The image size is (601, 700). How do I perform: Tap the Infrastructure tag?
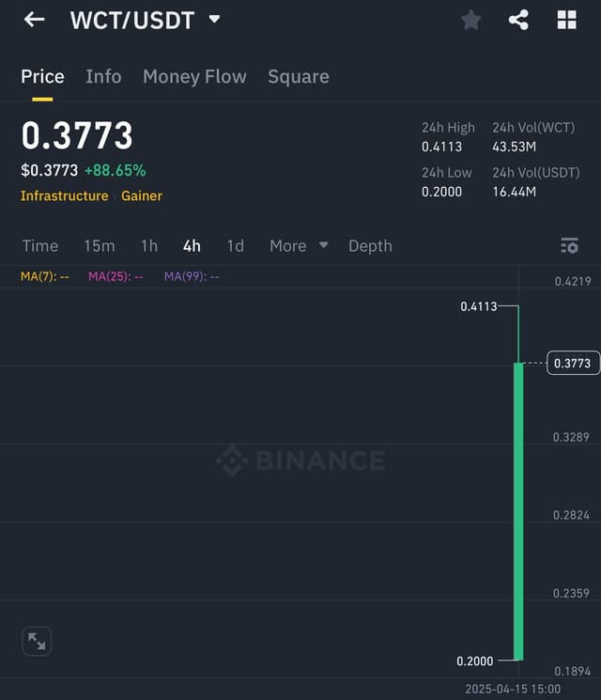tap(64, 196)
